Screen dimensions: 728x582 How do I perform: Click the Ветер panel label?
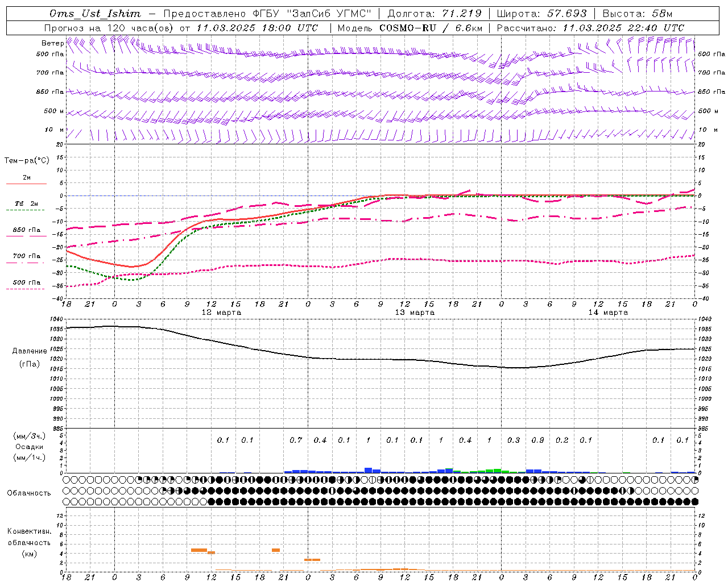(52, 43)
